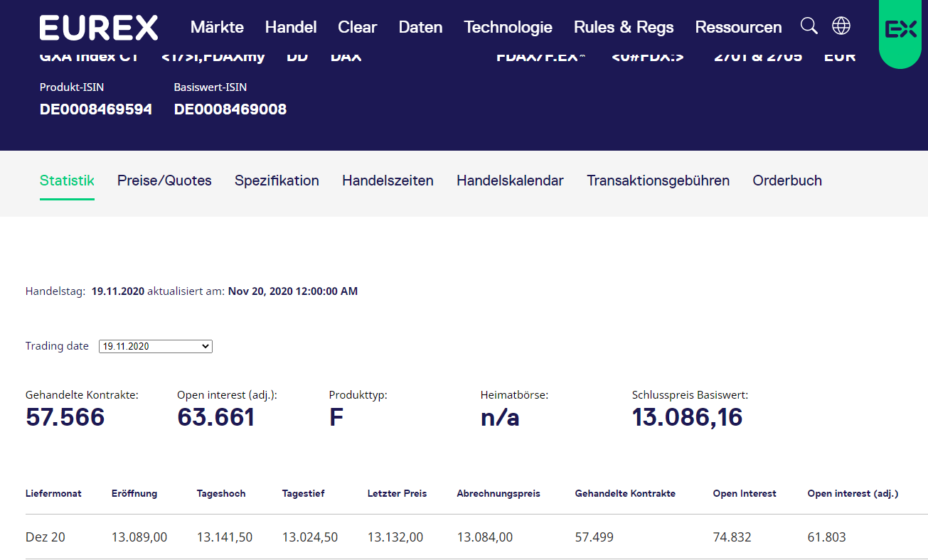Screen dimensions: 928x560
Task: Open the Märkte menu
Action: click(x=217, y=28)
